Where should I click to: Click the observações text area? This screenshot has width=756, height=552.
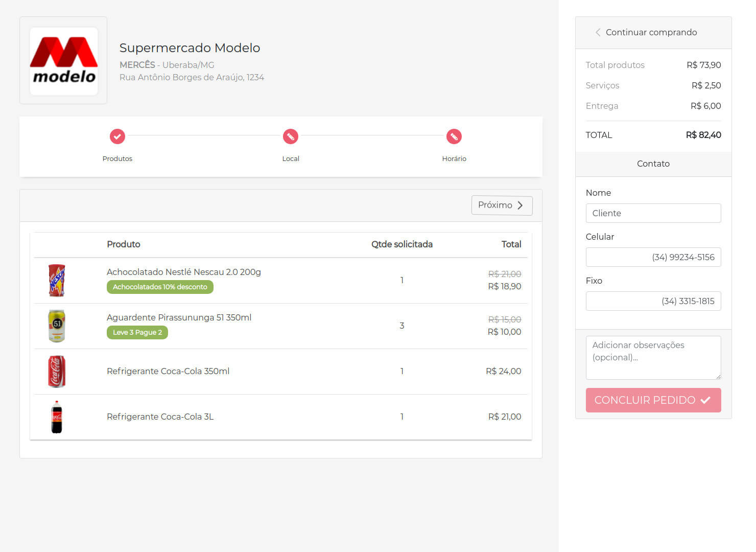653,357
